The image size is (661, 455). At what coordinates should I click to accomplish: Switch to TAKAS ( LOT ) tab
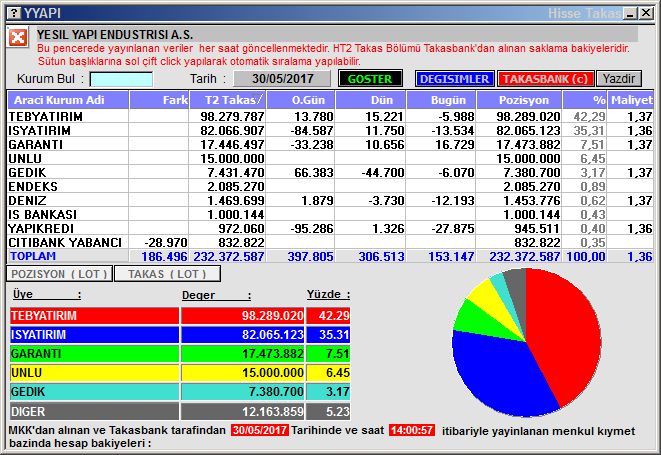click(167, 274)
